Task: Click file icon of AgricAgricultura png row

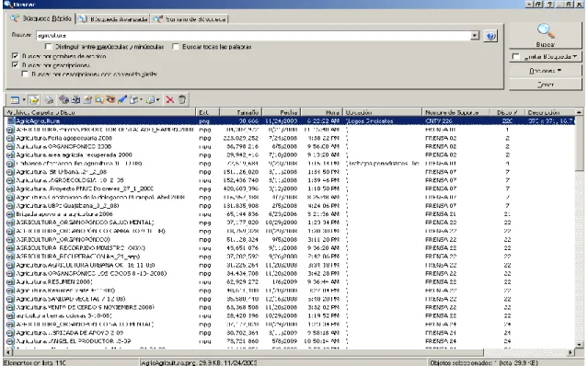Action: point(11,121)
